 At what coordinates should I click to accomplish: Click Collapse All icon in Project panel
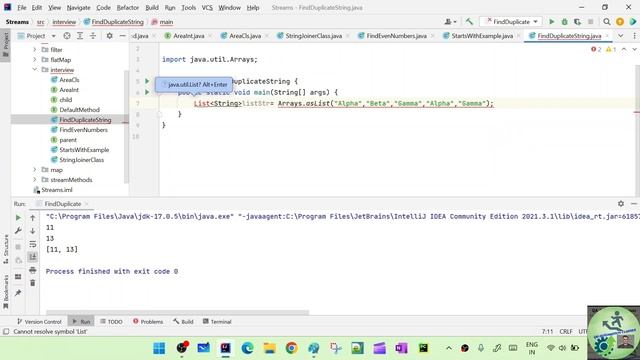[x=93, y=36]
